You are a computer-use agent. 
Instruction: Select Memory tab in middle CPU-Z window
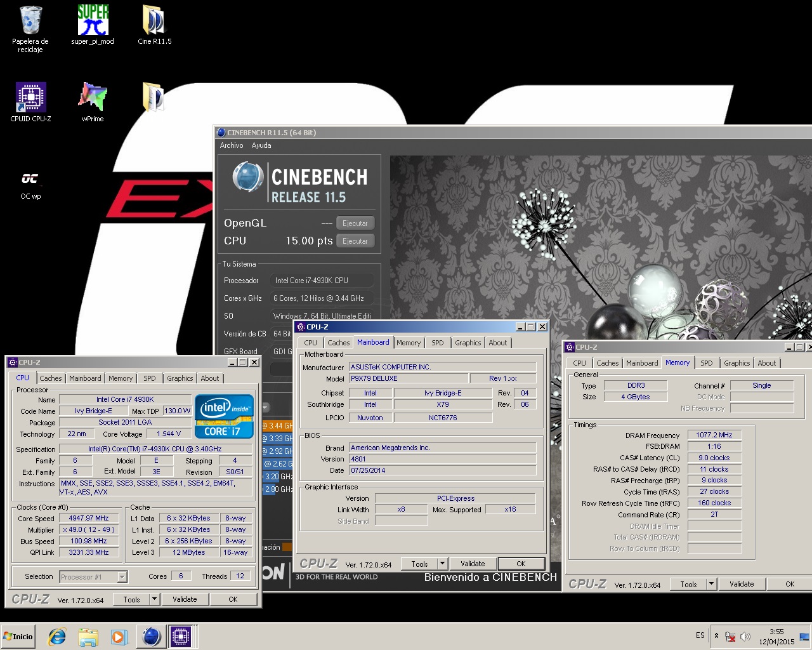[x=409, y=343]
